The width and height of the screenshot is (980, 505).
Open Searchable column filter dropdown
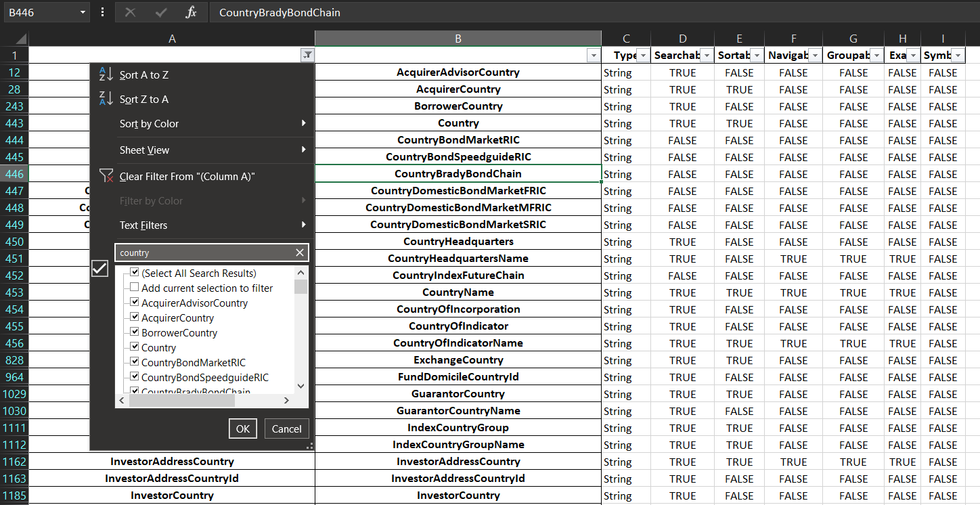click(707, 56)
